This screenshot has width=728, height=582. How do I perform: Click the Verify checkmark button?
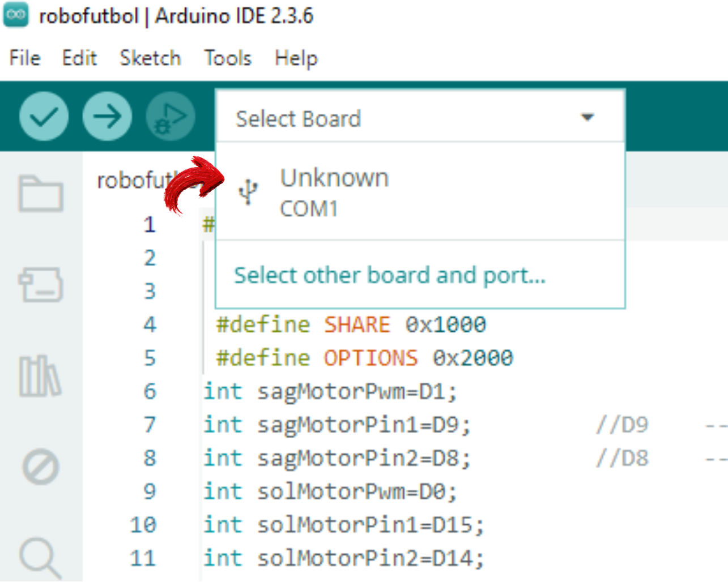[x=44, y=117]
